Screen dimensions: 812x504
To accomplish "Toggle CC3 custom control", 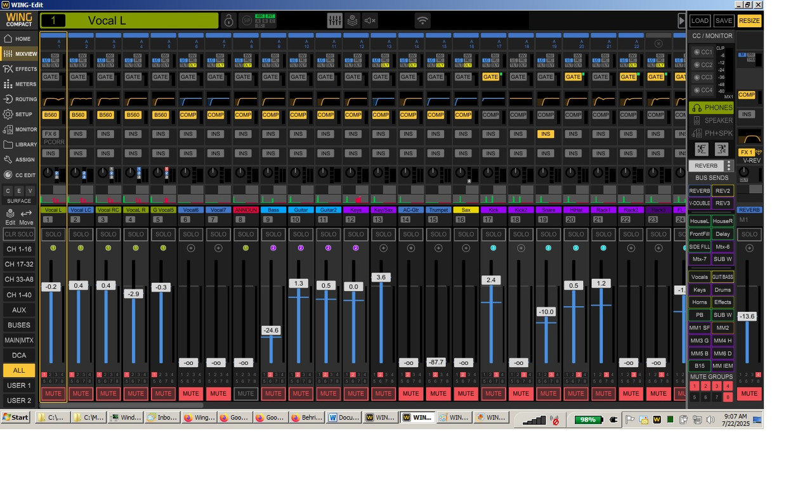I will 702,77.
